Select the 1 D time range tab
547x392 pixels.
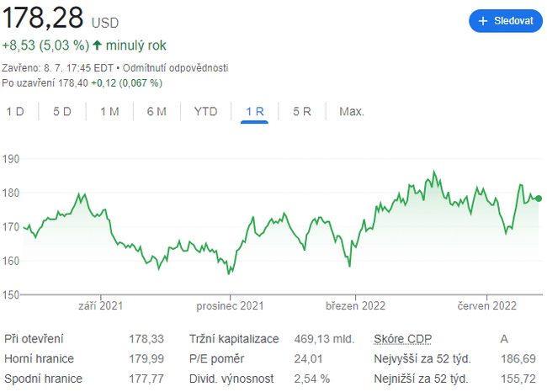[15, 111]
